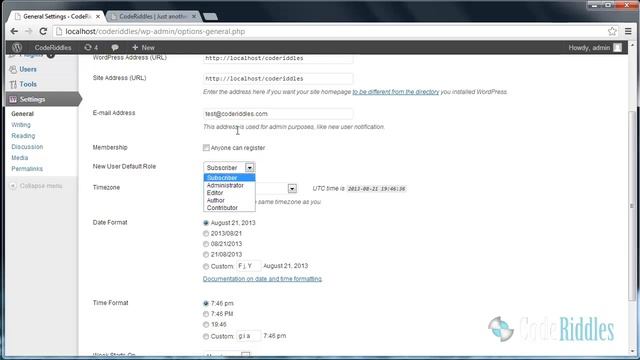The height and width of the screenshot is (360, 640).
Task: Select date format August 21, 2013
Action: [206, 223]
